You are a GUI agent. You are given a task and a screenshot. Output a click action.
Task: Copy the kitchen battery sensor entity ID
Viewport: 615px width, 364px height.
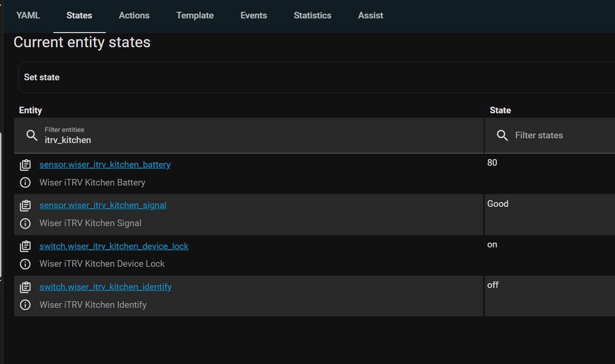[x=26, y=165]
